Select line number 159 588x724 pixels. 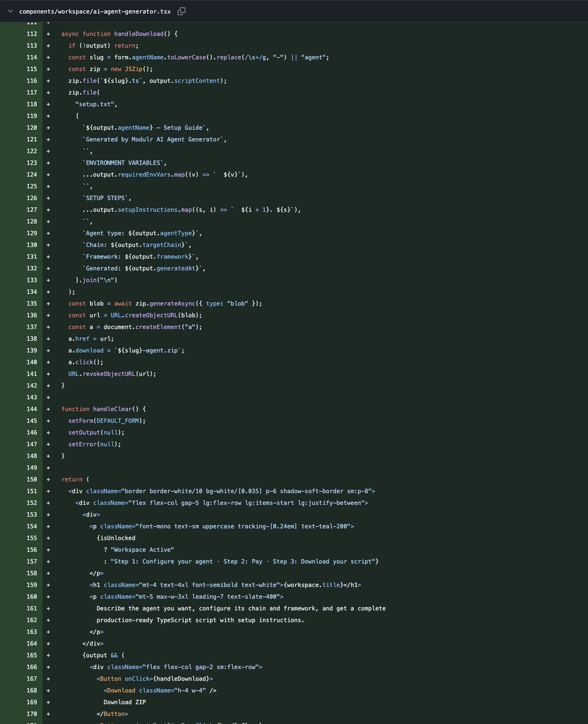(x=32, y=585)
